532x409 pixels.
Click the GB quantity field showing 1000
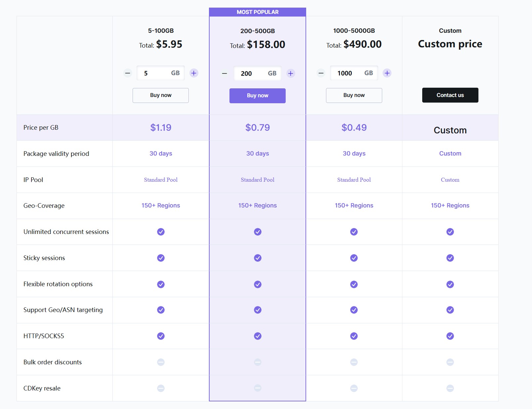click(x=354, y=73)
